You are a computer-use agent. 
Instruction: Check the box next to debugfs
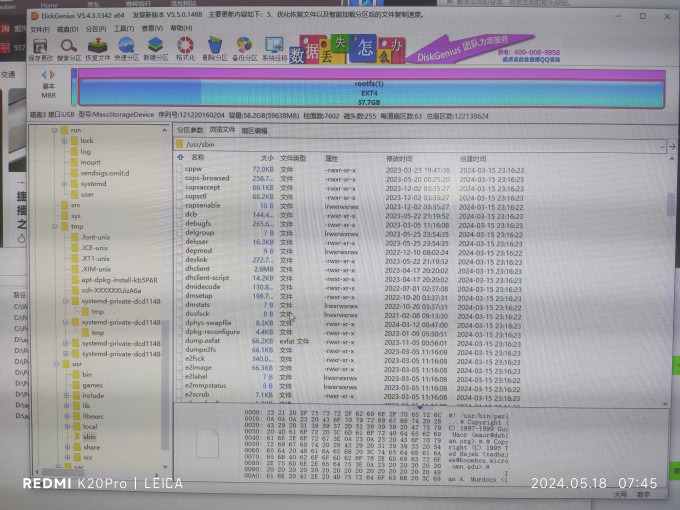pos(180,224)
